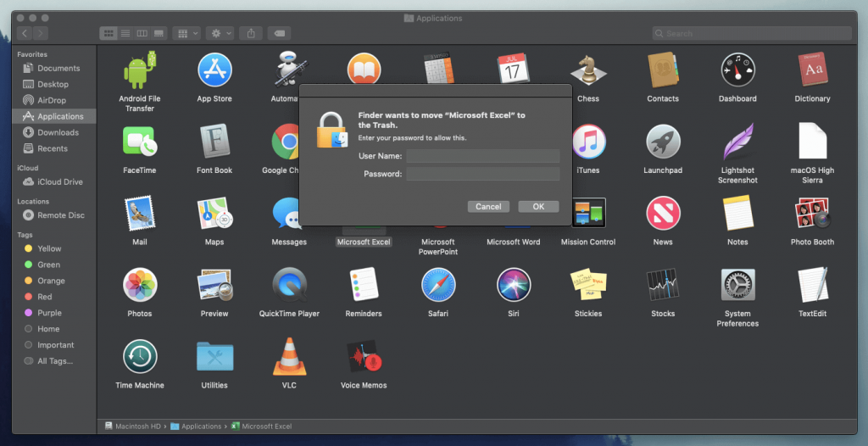
Task: Click Applications in the path bar
Action: [196, 426]
